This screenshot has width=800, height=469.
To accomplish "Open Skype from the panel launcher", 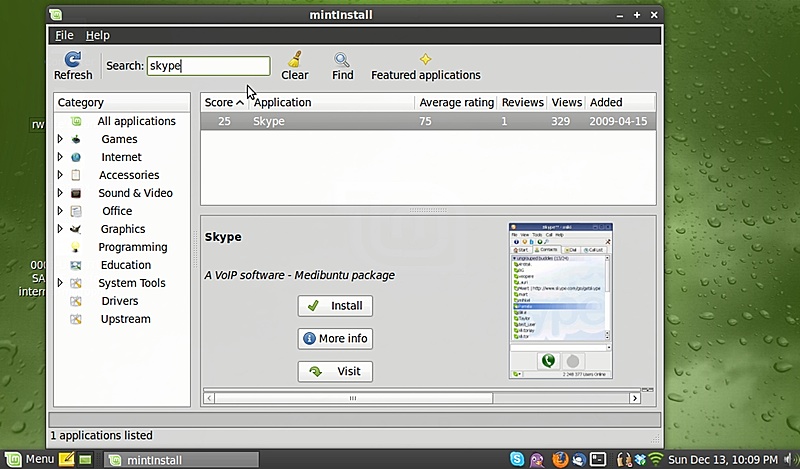I will (517, 459).
